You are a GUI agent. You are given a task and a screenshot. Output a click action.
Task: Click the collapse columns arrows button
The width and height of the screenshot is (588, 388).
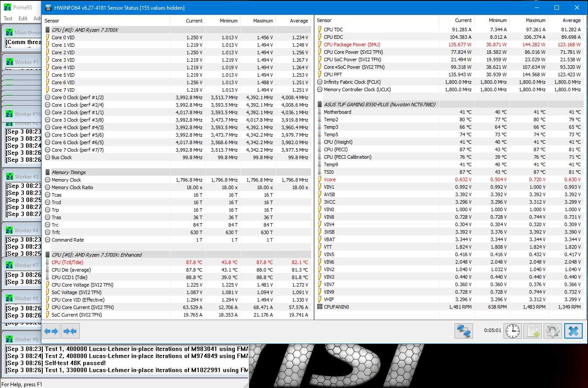click(70, 331)
